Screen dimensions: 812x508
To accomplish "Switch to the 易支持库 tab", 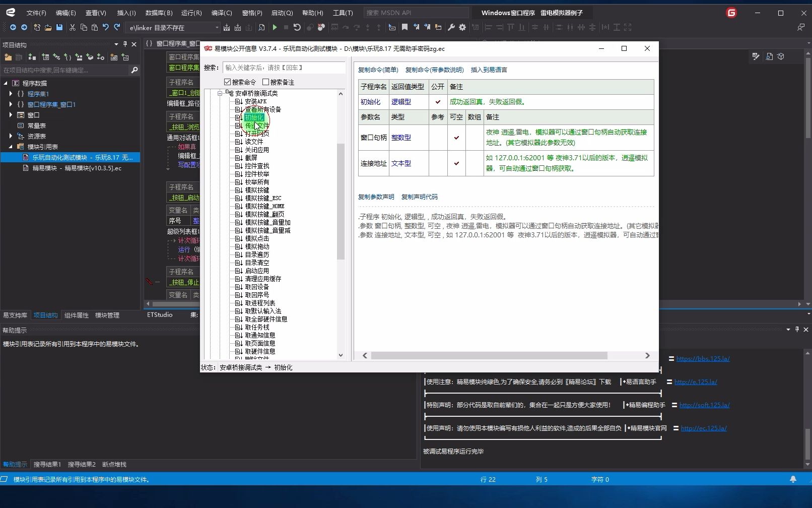I will (x=15, y=315).
